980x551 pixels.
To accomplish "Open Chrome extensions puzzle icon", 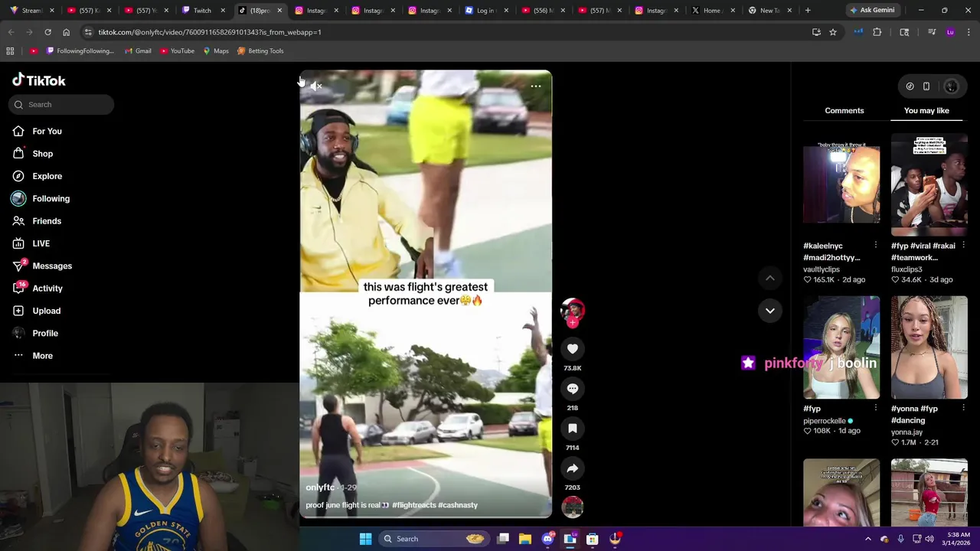I will tap(877, 32).
